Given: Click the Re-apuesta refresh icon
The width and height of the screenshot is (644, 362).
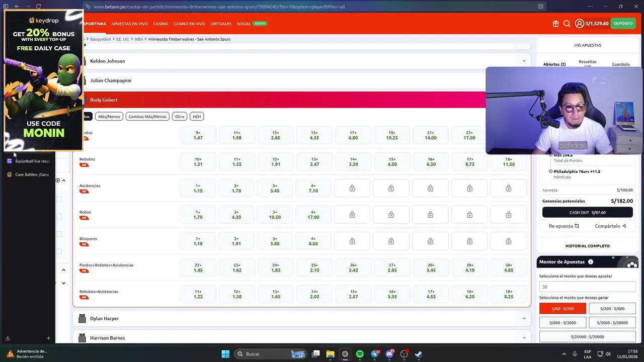Looking at the screenshot, I should click(577, 226).
